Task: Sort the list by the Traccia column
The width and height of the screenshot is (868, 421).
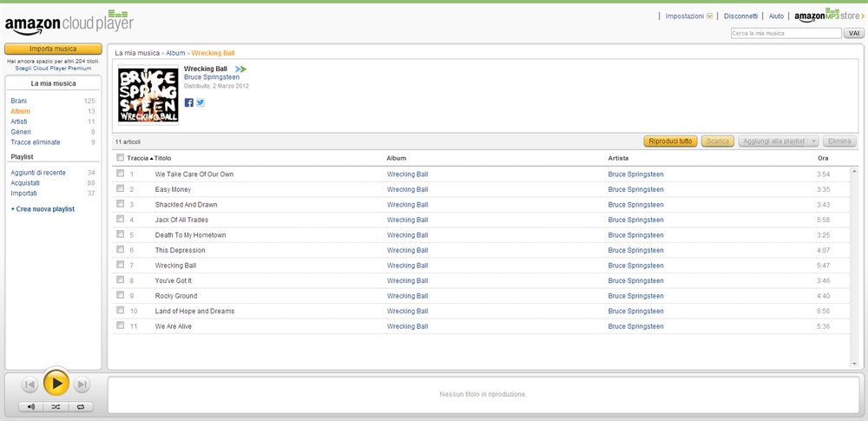Action: [x=137, y=159]
